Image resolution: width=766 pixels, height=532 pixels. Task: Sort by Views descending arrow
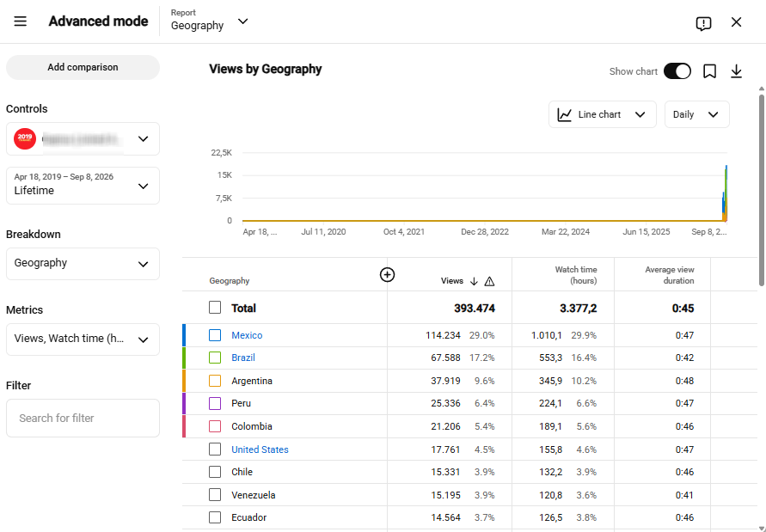pos(474,281)
